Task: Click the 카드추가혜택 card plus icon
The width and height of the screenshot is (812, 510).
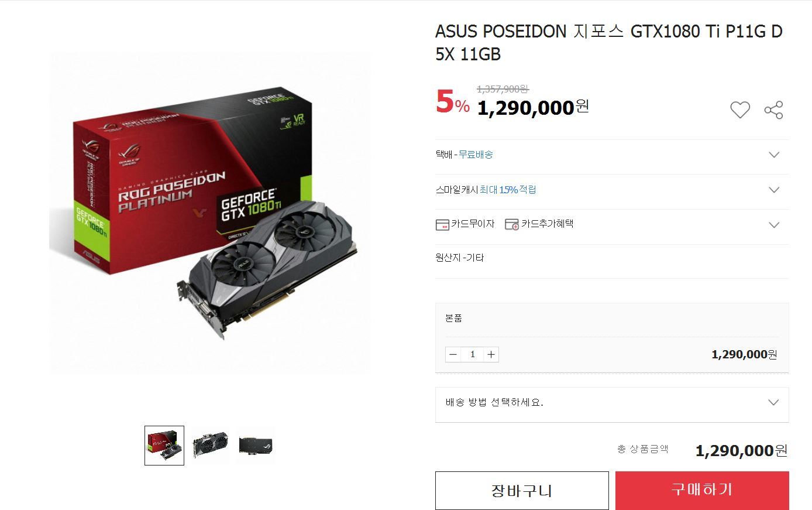Action: [x=512, y=224]
